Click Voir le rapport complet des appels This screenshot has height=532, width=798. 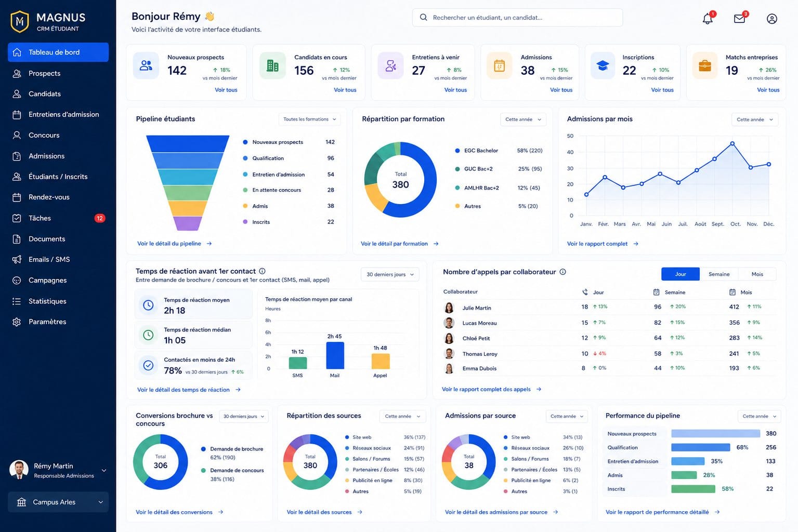[x=491, y=389]
